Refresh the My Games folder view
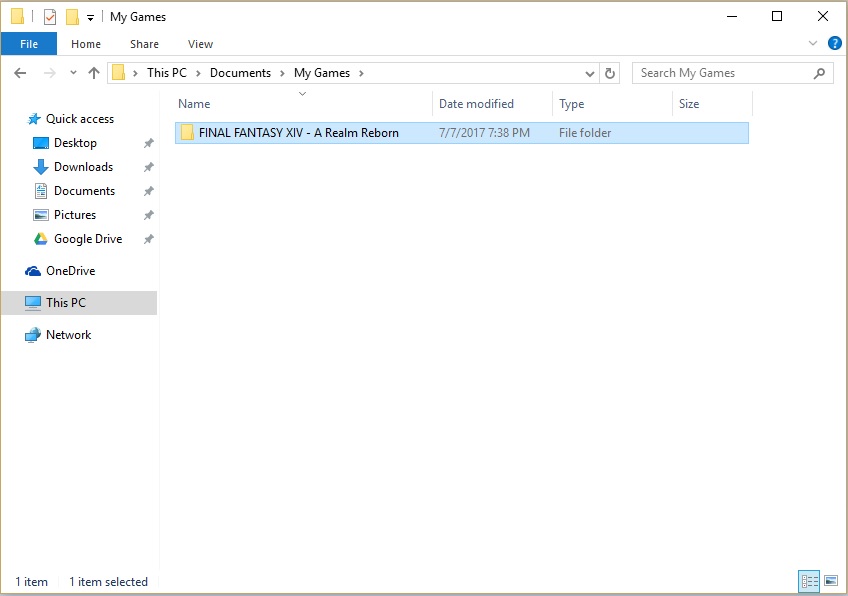 pos(610,73)
